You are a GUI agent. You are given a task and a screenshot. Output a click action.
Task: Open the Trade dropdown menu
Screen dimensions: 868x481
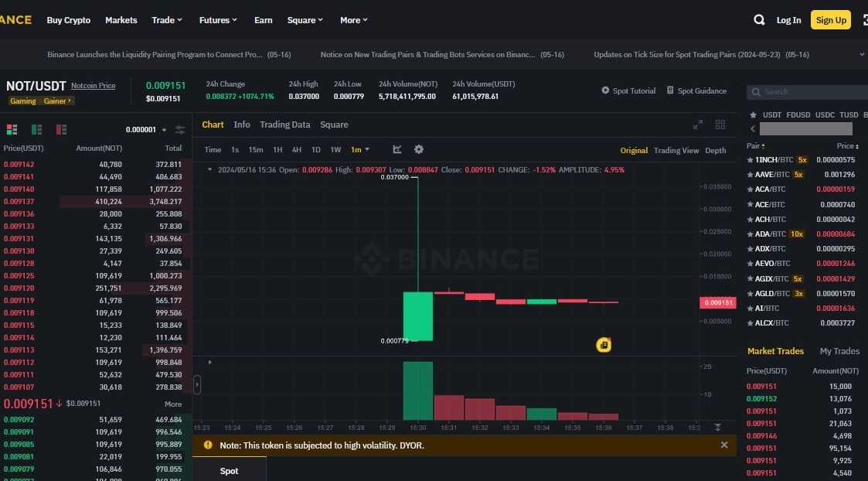pos(167,20)
